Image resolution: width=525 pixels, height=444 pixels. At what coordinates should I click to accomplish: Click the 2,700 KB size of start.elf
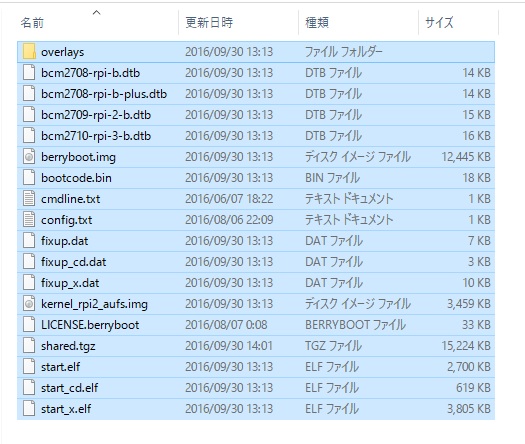tap(469, 367)
